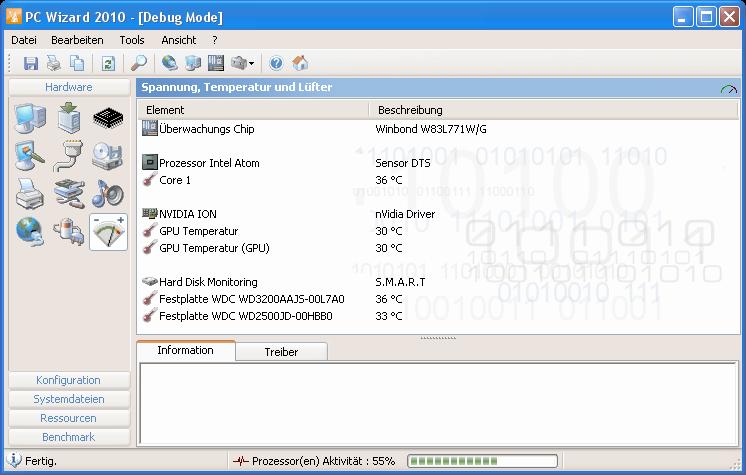The height and width of the screenshot is (475, 746).
Task: Select Festplatte WDC WD2500JD-00HBB0 row
Action: point(438,316)
